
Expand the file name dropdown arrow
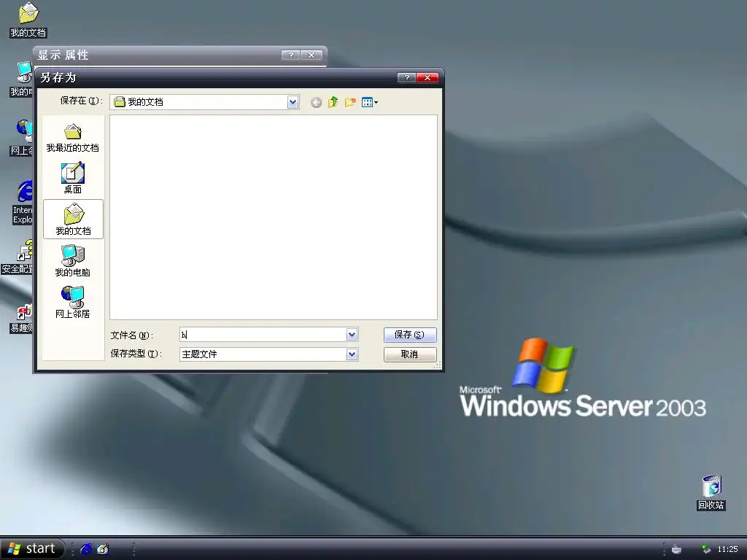tap(352, 335)
